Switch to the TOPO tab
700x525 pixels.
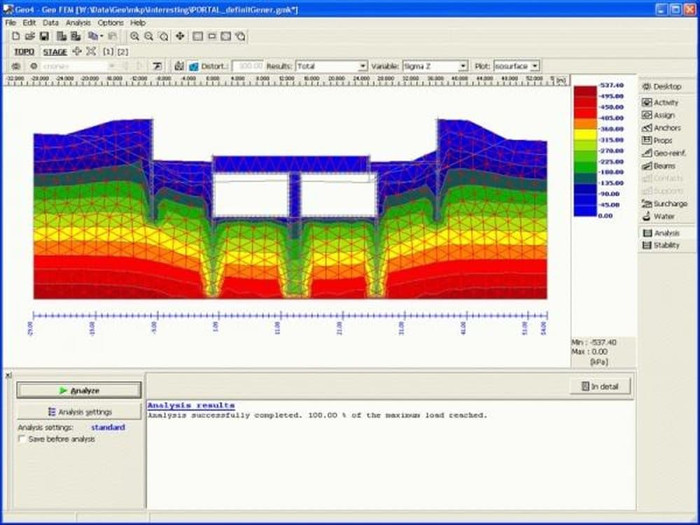tap(22, 50)
